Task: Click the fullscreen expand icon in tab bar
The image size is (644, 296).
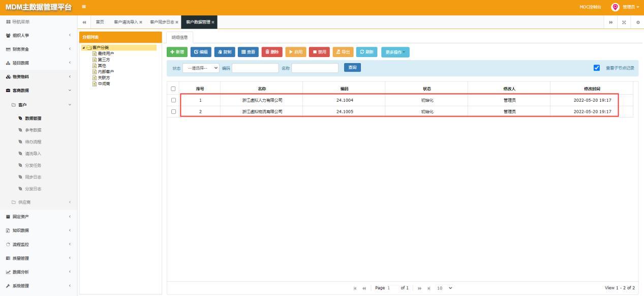Action: [x=624, y=22]
